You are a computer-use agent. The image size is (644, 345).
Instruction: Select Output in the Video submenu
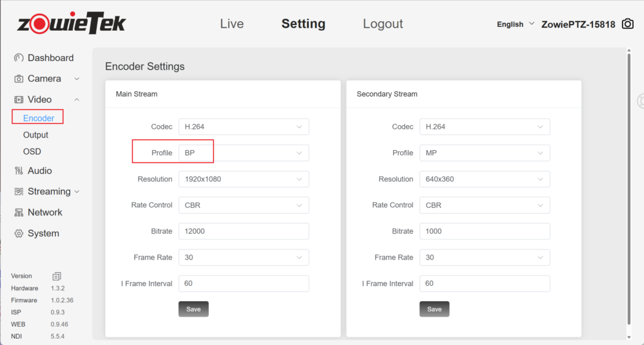pyautogui.click(x=36, y=135)
